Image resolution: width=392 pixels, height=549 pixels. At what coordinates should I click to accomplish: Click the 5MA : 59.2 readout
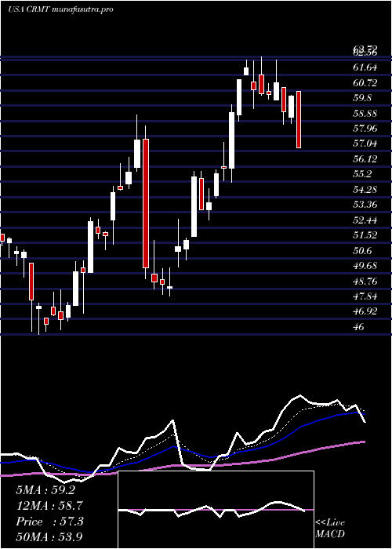tap(45, 490)
